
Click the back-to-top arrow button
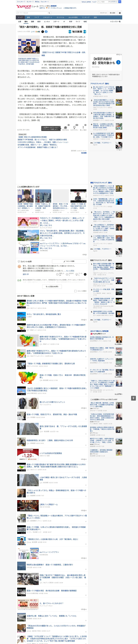click(x=133, y=398)
